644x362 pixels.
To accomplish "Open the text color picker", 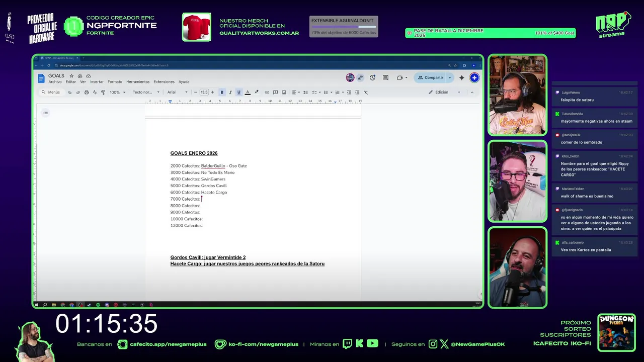I will tap(248, 93).
